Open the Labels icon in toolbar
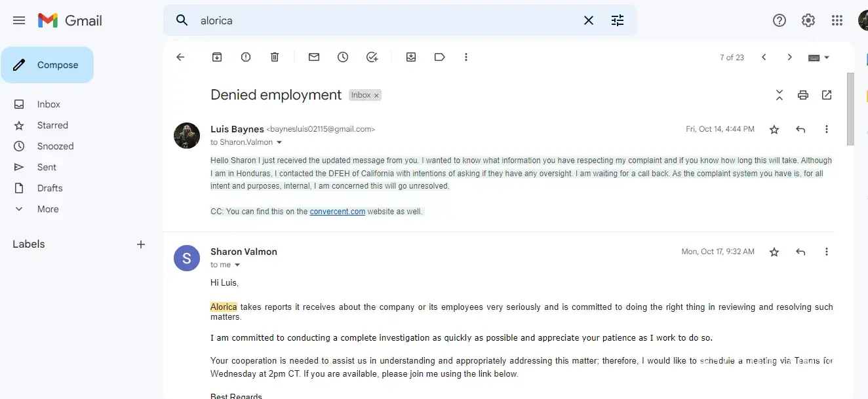The image size is (868, 399). 440,57
